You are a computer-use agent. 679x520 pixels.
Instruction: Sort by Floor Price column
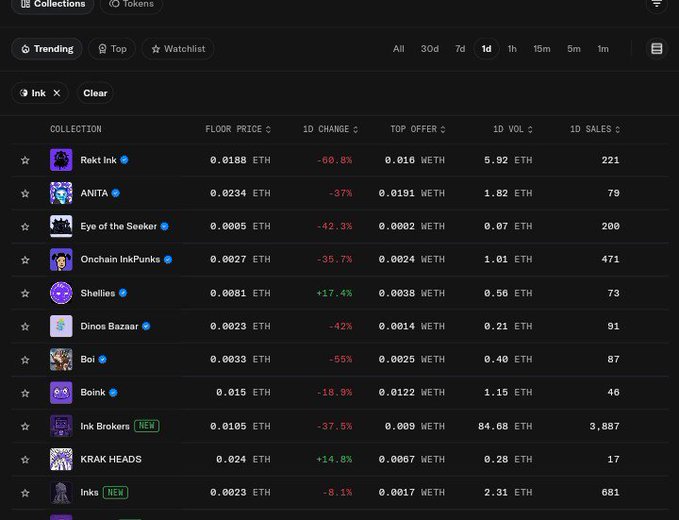coord(238,129)
